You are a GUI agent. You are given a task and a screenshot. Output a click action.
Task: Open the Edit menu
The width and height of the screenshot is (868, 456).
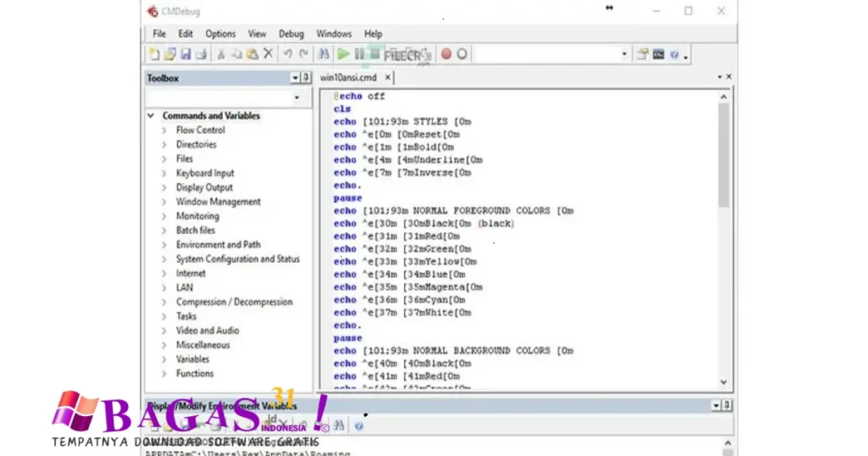(x=186, y=34)
